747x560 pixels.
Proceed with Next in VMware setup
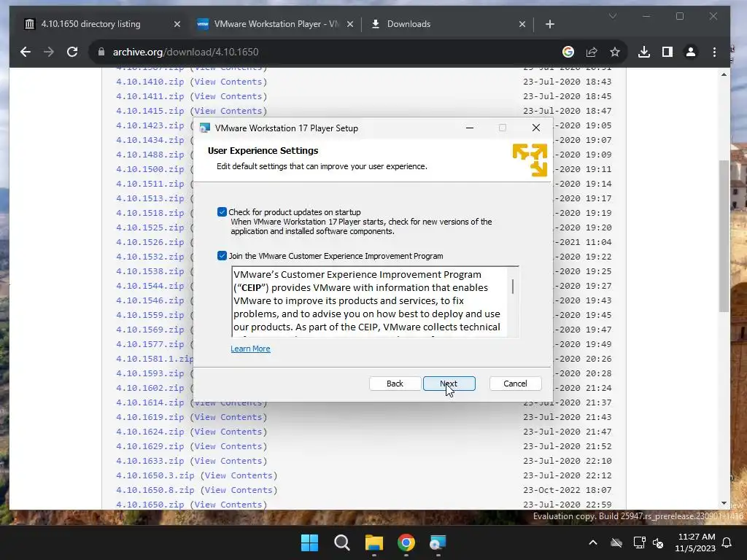[x=449, y=384]
